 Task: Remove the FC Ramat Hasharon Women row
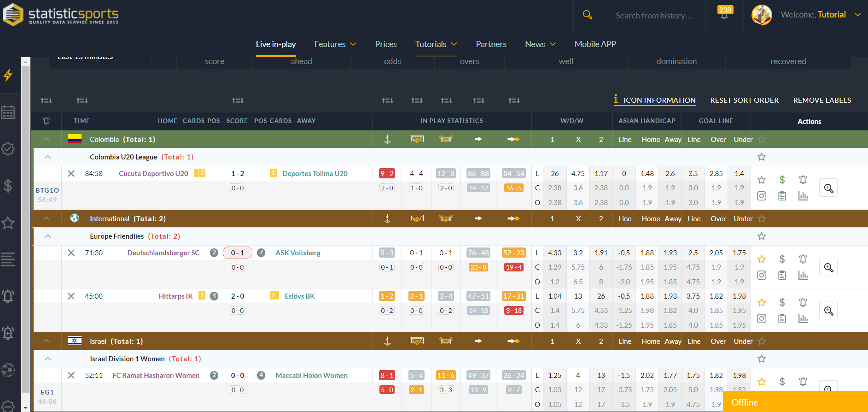point(71,376)
